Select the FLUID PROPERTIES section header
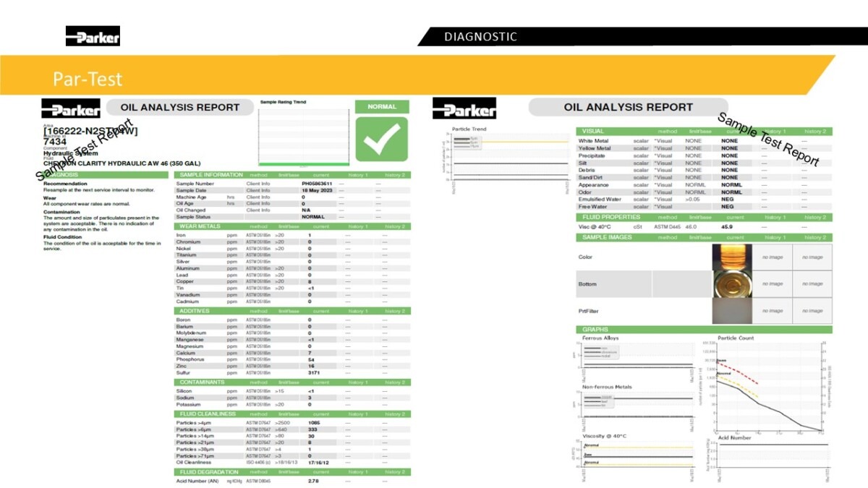868x488 pixels. coord(704,217)
